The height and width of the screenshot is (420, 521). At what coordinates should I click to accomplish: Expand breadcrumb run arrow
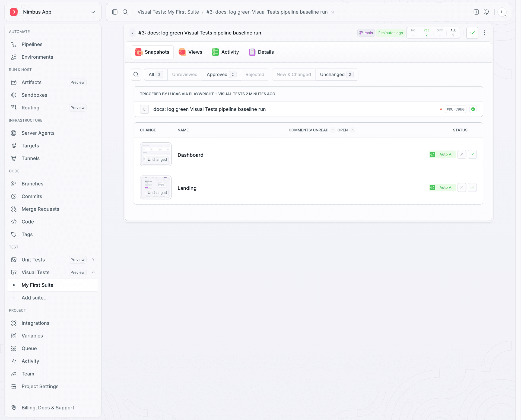[332, 12]
